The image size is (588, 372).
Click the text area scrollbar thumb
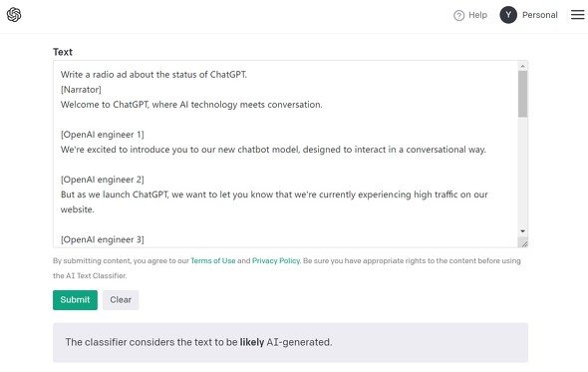pyautogui.click(x=522, y=94)
